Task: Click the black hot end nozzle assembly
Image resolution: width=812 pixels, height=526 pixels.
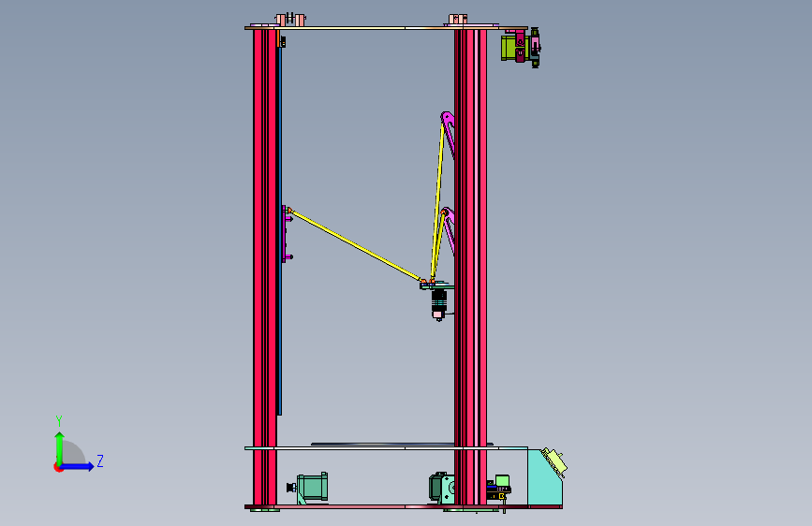Action: pos(438,304)
